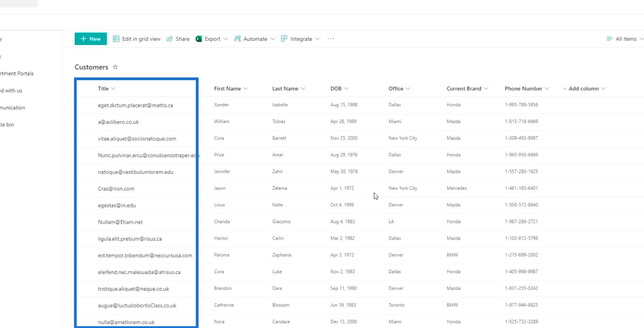644x328 pixels.
Task: Click the Share toolbar button
Action: tap(178, 39)
